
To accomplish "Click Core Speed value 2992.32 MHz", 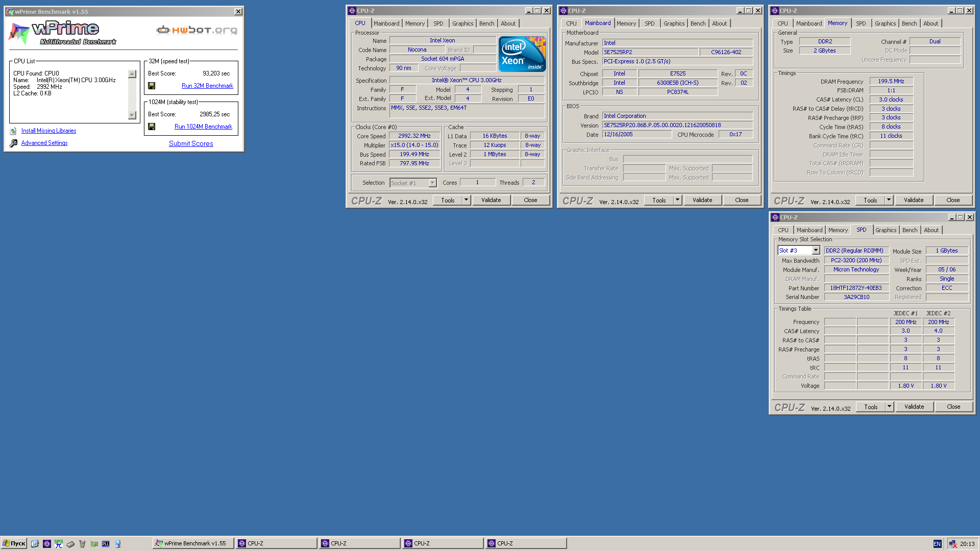I will click(414, 136).
